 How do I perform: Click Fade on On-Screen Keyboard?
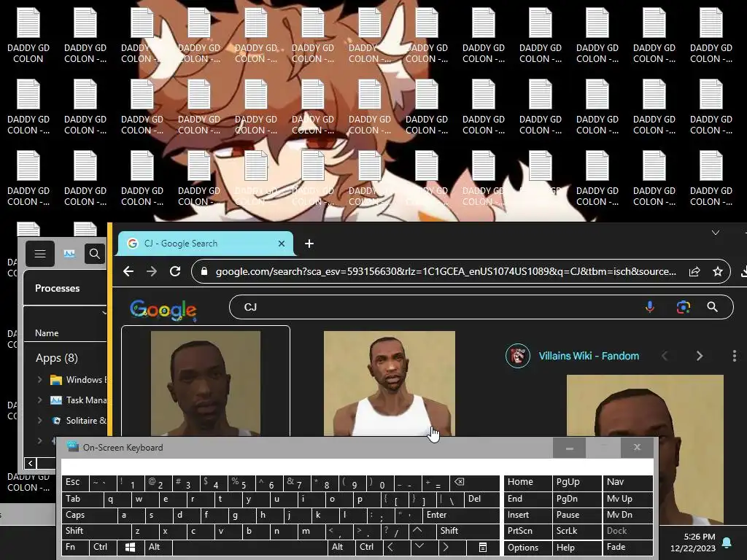pos(627,547)
